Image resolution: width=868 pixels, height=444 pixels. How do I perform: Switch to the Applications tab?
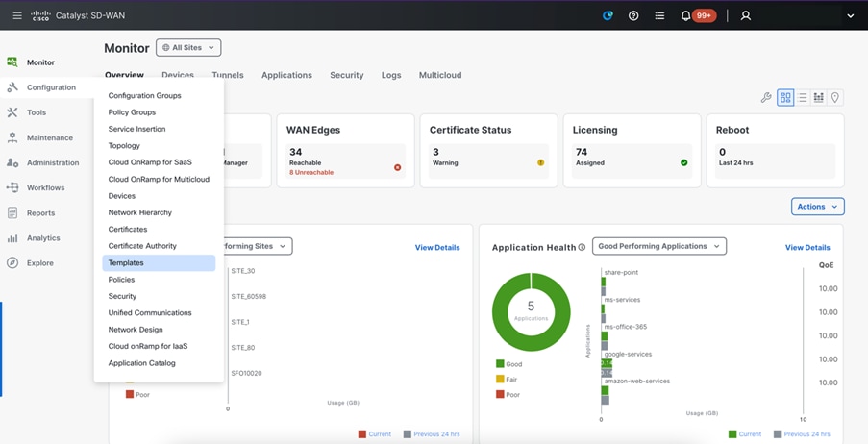pos(286,75)
